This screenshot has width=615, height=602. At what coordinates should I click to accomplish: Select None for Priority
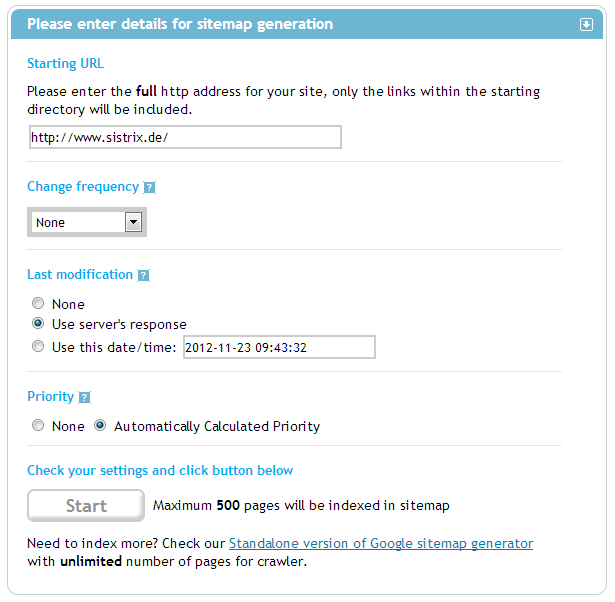(x=38, y=426)
